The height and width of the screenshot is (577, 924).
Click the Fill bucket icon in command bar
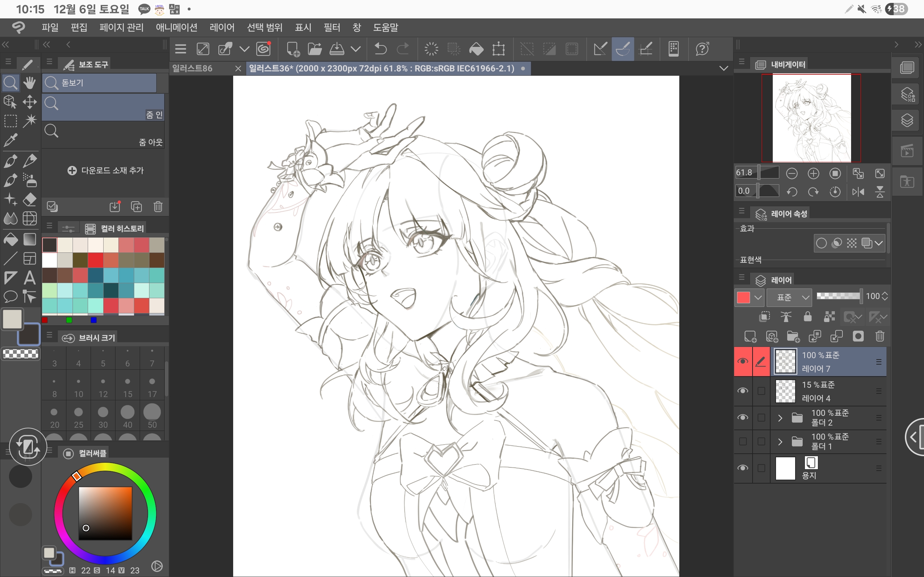[476, 49]
